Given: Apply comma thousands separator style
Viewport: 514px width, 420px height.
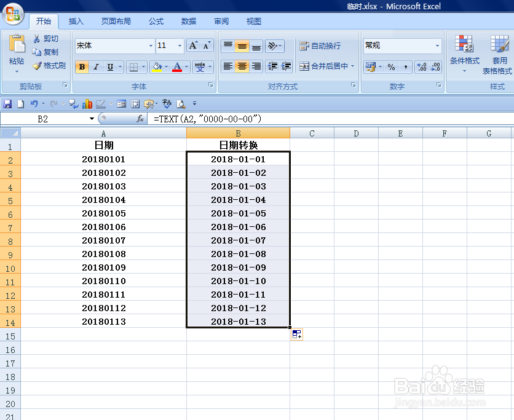Looking at the screenshot, I should [406, 67].
